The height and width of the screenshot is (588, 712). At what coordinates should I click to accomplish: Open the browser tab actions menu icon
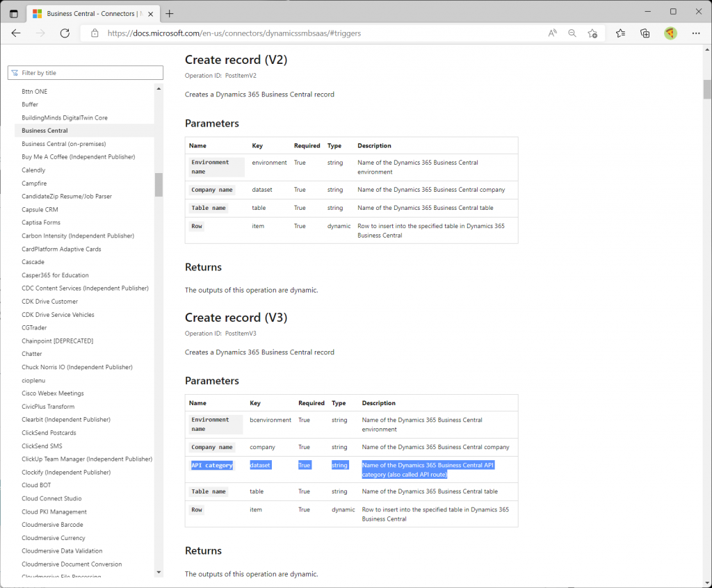(14, 14)
